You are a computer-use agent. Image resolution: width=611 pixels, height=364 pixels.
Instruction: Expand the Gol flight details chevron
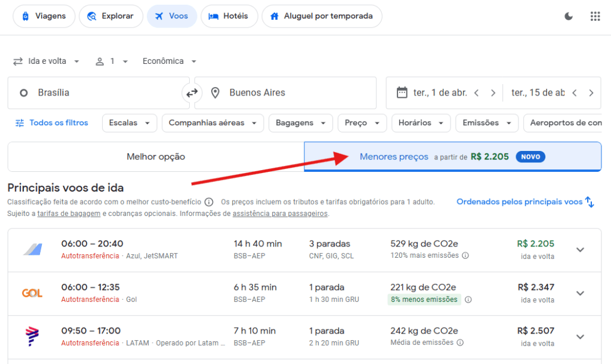pos(580,293)
